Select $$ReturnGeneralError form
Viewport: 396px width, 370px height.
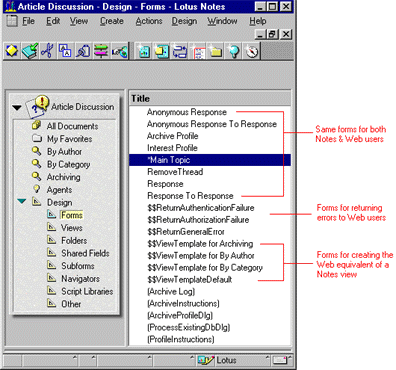coord(186,232)
